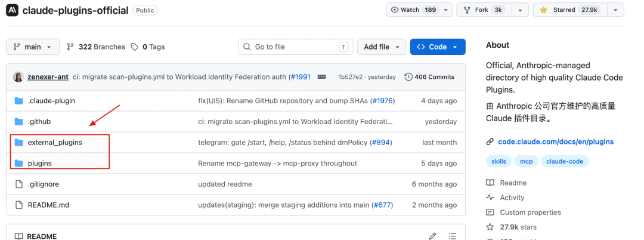Open the Add file dropdown
Viewport: 644px width, 240px height.
(x=382, y=47)
